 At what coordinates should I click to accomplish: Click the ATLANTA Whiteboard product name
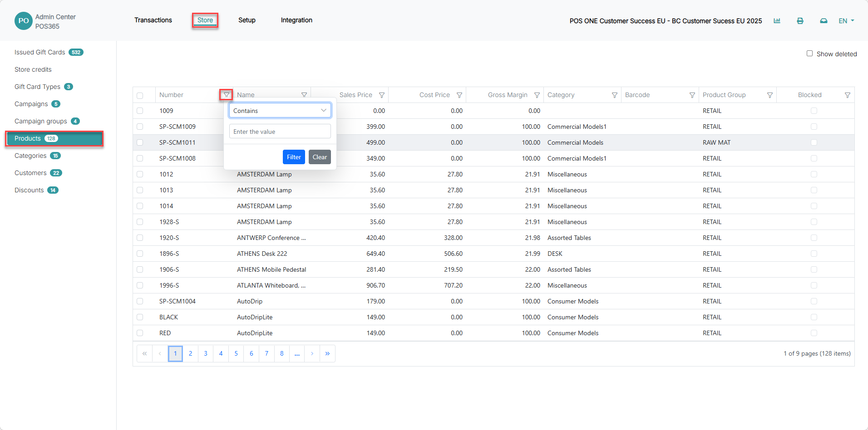pos(271,285)
